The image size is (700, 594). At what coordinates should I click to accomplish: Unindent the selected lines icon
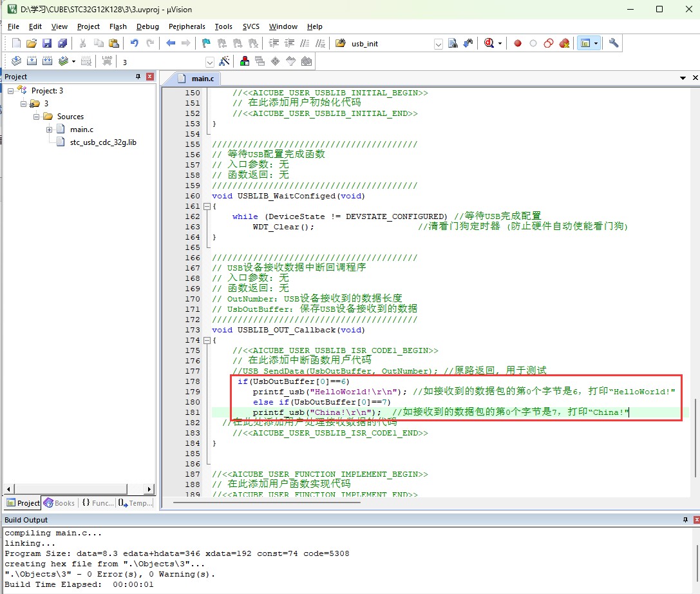pyautogui.click(x=290, y=43)
